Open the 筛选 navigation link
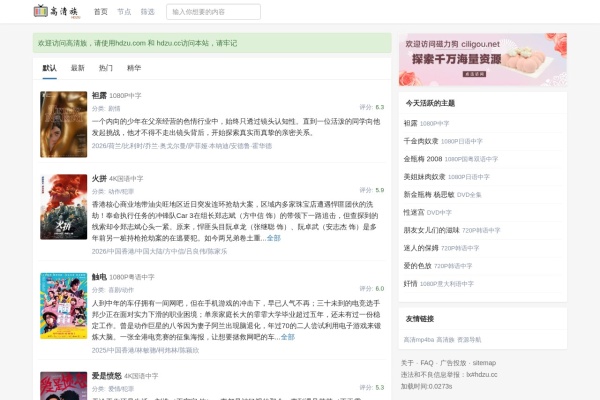The width and height of the screenshot is (600, 400). click(x=147, y=12)
